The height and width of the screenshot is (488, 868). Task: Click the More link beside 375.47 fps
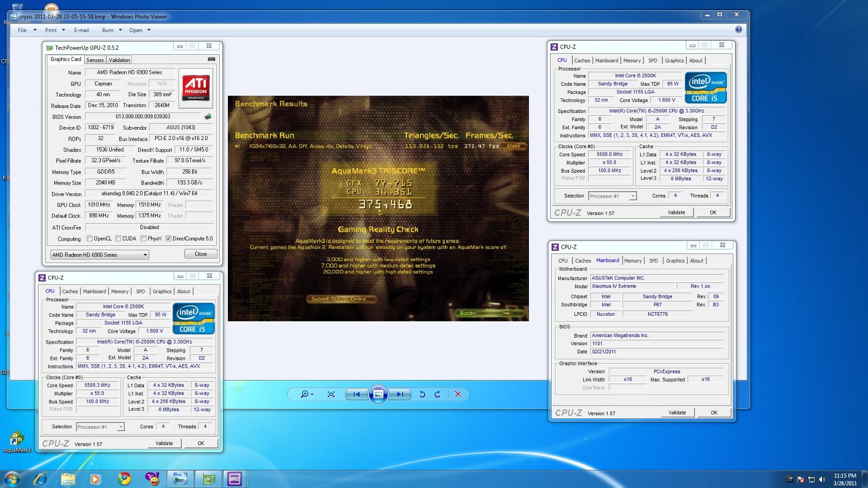tap(514, 146)
